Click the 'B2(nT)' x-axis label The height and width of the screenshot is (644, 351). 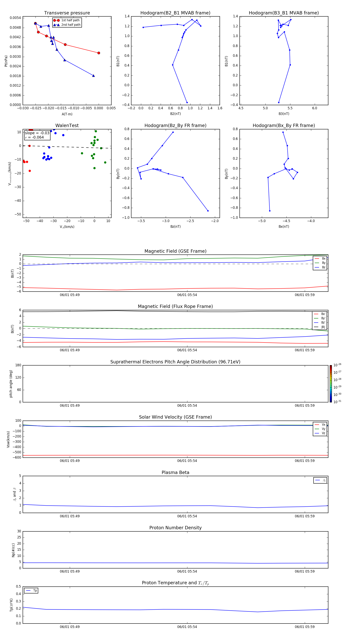[x=175, y=114]
